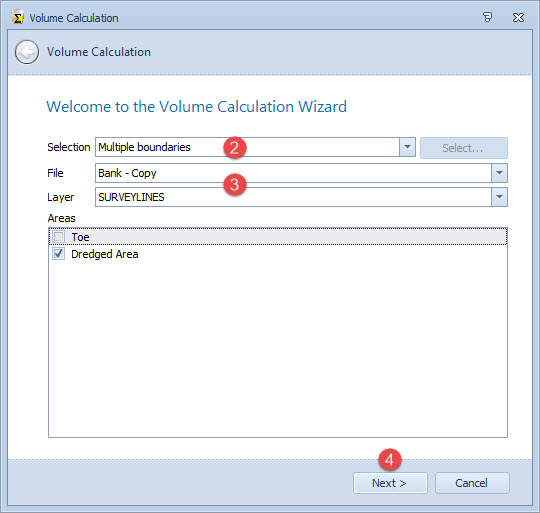Click red step marker number 3

[235, 185]
